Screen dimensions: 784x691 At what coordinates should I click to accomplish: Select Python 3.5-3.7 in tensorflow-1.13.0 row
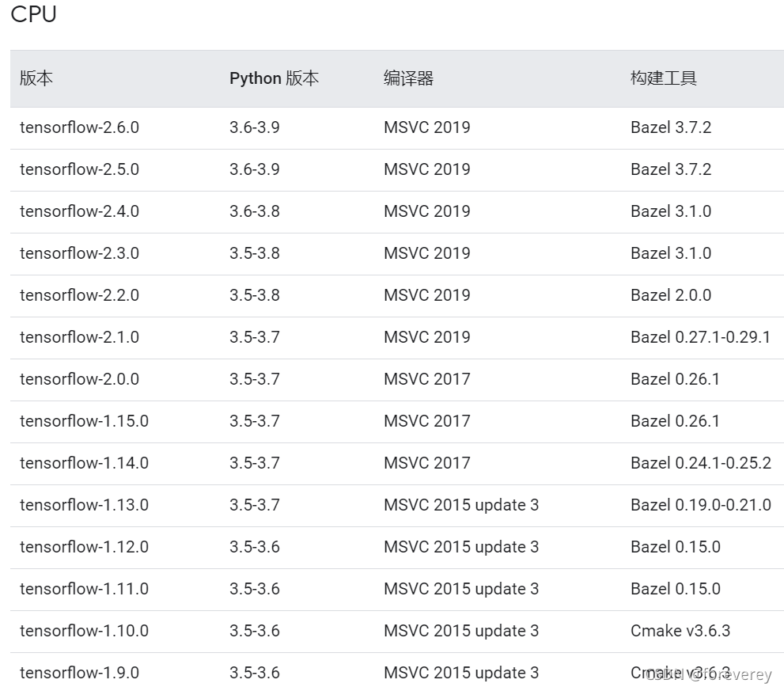[255, 506]
